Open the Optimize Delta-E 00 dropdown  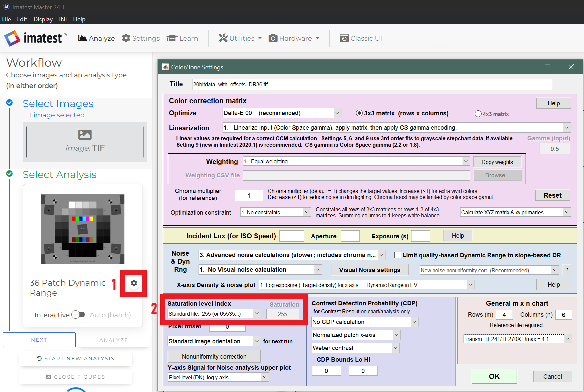[x=282, y=113]
